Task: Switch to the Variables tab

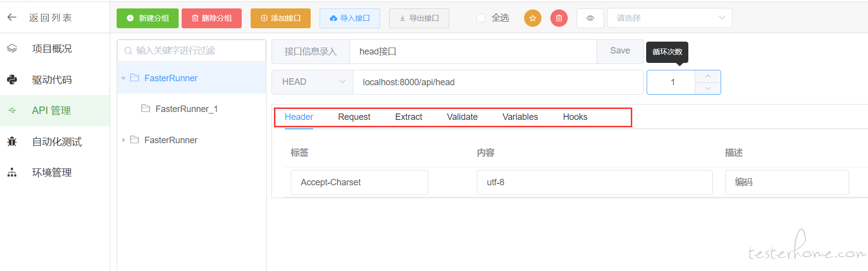Action: coord(520,117)
